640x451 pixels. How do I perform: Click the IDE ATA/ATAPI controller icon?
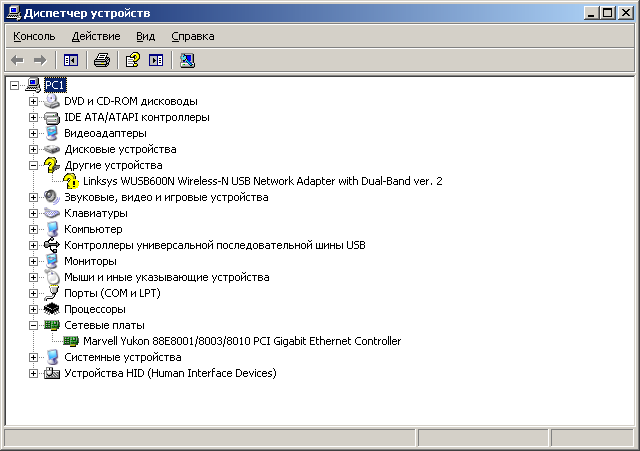click(x=52, y=118)
